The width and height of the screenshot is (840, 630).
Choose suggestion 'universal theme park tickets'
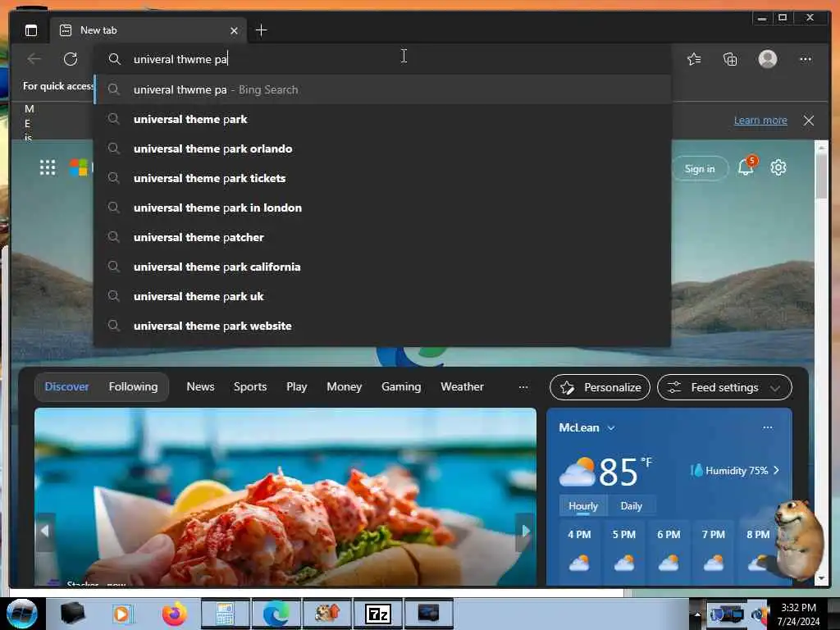[x=383, y=178]
